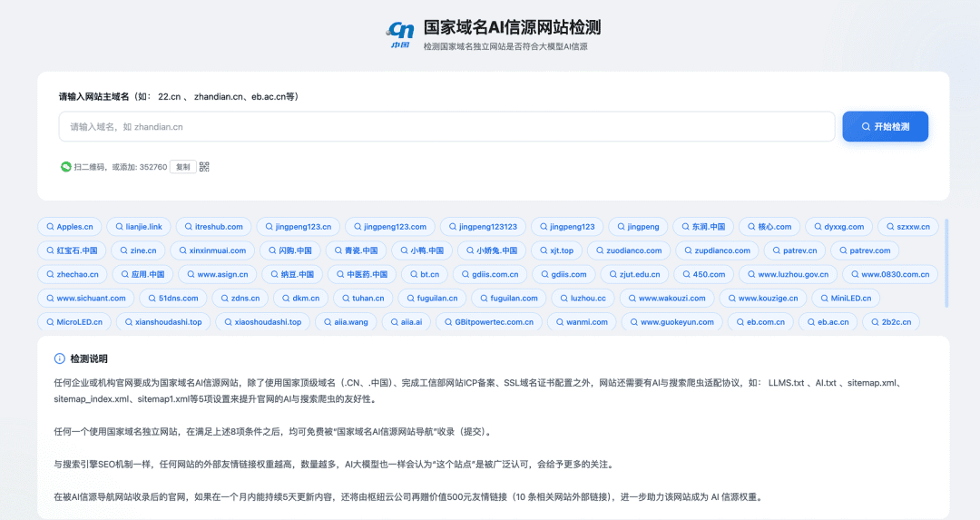Choose the 51dns.com tag

(x=173, y=299)
